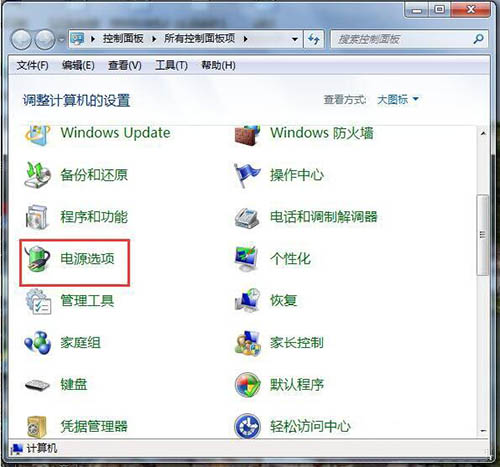This screenshot has height=467, width=500.
Task: Open the 文件(F) menu
Action: click(x=33, y=65)
